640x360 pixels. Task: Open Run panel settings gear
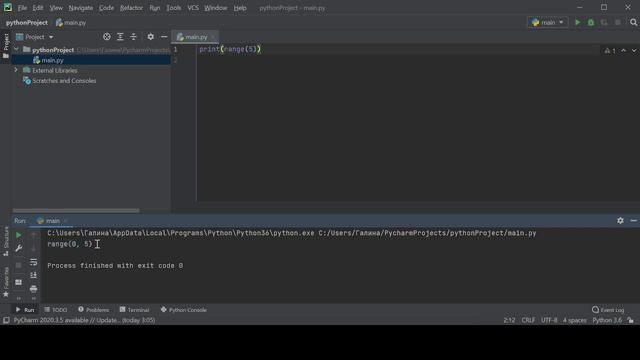tap(620, 220)
